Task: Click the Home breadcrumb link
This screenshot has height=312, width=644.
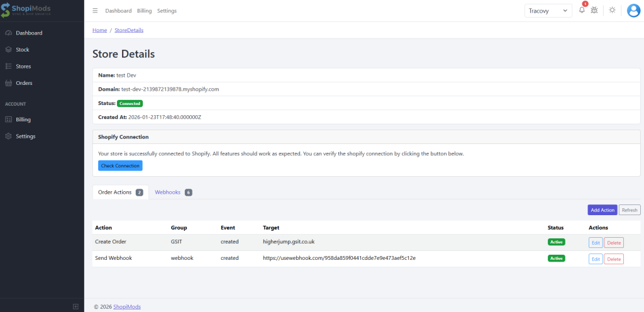Action: [x=99, y=30]
